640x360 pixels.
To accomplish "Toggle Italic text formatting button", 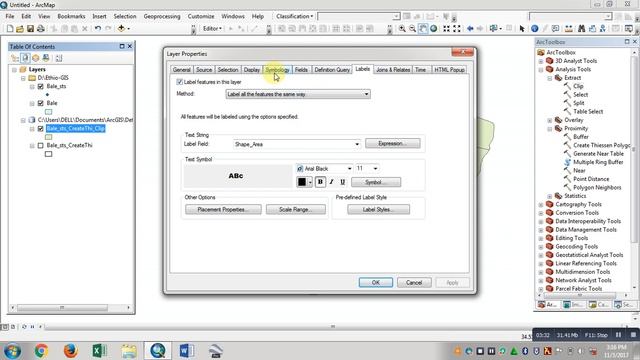I will pos(331,182).
